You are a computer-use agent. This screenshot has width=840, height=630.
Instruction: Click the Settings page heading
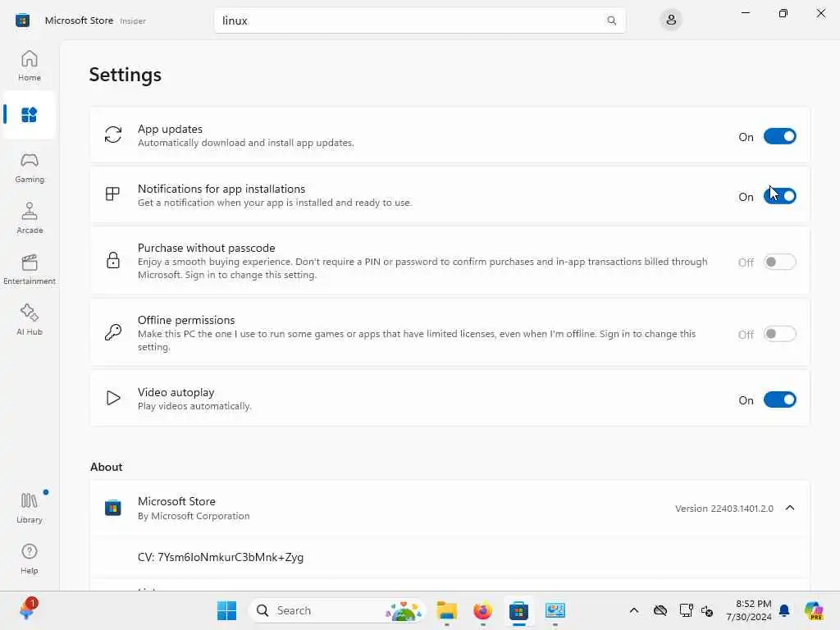(x=125, y=75)
